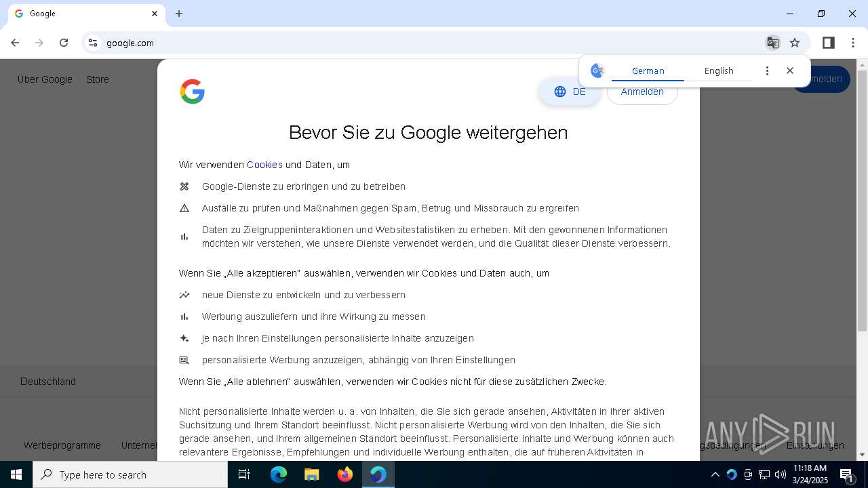Image resolution: width=868 pixels, height=488 pixels.
Task: Click text 'Werbung auszuliefern und ihre Wirkung zu messen'
Action: (313, 317)
